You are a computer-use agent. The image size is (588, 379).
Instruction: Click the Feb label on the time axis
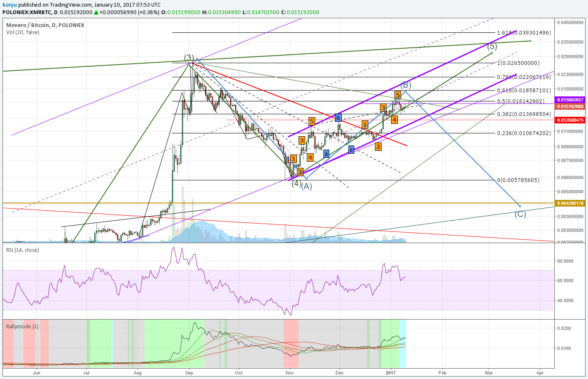click(443, 373)
